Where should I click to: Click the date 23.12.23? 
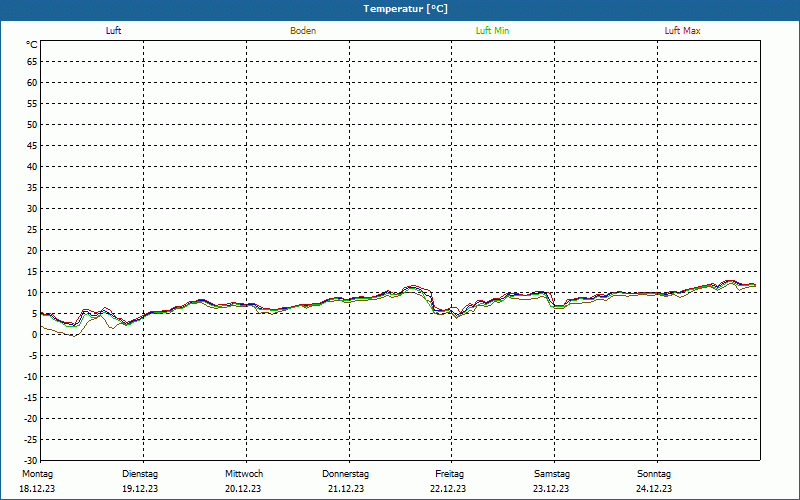point(551,489)
